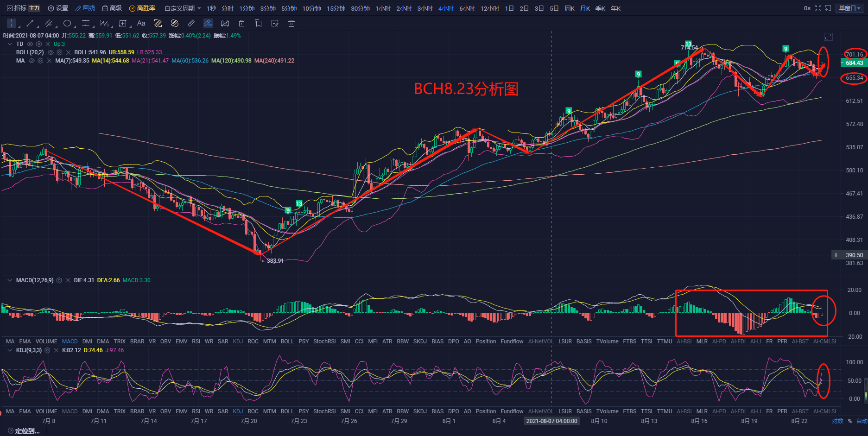
Task: Collapse the TD indicator group chevron
Action: point(10,44)
